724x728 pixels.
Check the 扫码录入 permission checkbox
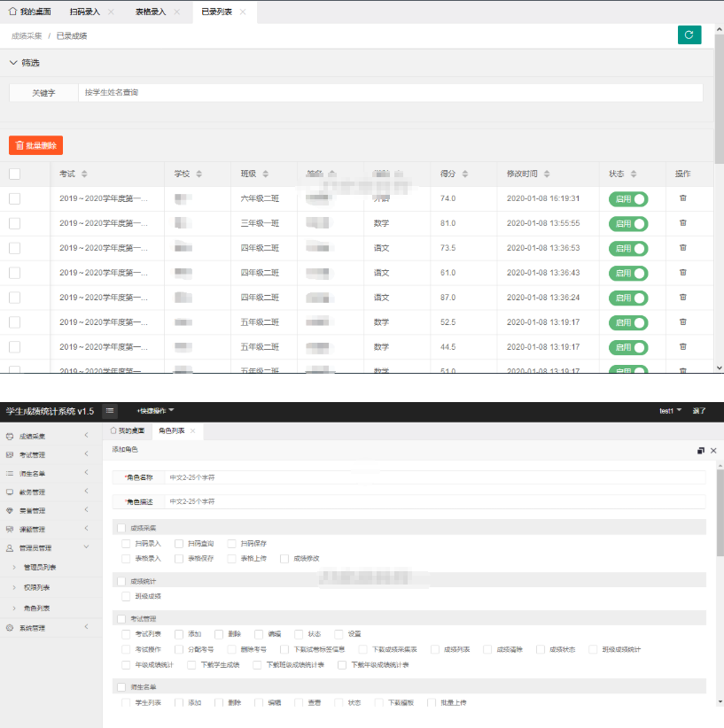click(126, 544)
